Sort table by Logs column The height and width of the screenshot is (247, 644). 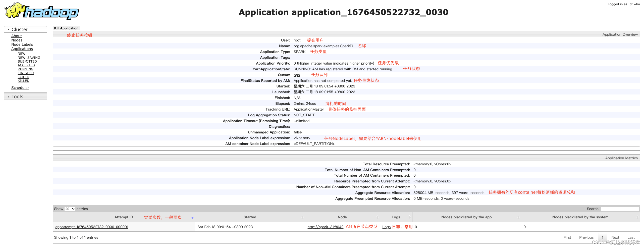(396, 217)
